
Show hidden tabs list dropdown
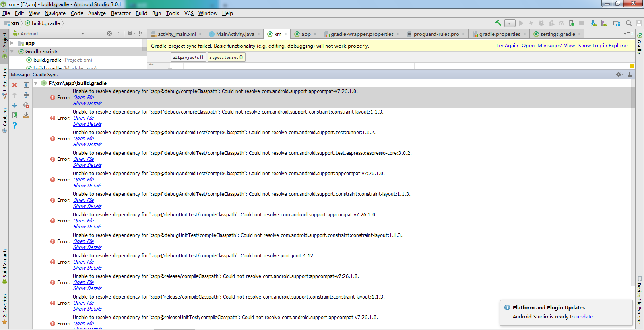(x=628, y=34)
